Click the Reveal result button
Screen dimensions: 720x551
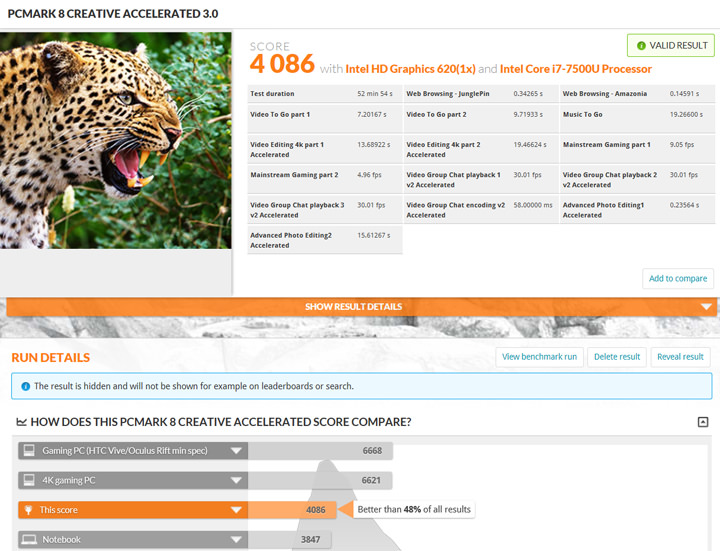point(680,357)
